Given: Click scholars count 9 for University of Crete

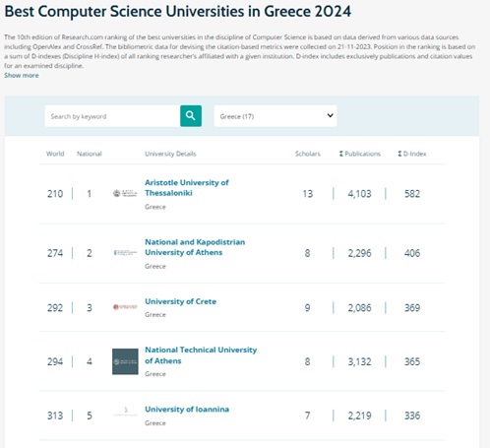Looking at the screenshot, I should point(307,308).
